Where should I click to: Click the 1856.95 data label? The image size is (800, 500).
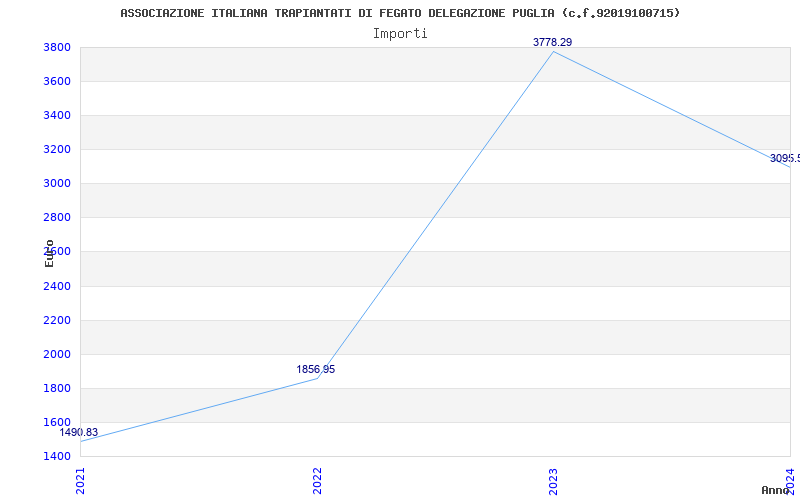[x=316, y=369]
